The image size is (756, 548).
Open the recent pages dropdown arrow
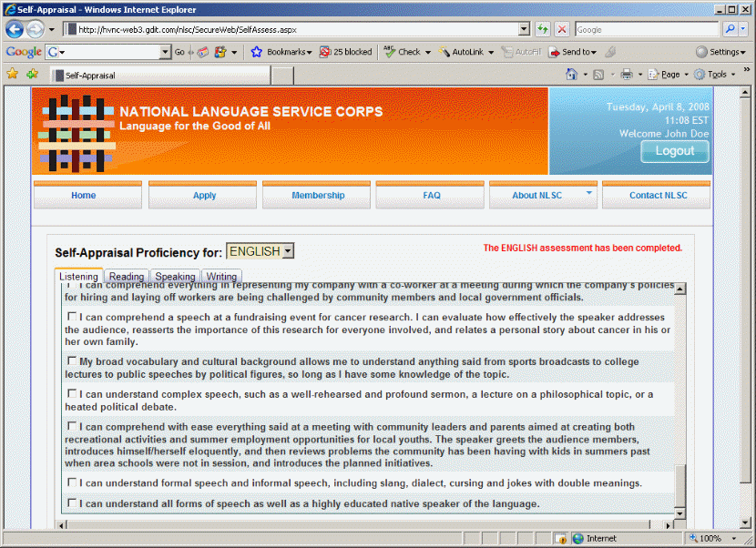point(52,29)
